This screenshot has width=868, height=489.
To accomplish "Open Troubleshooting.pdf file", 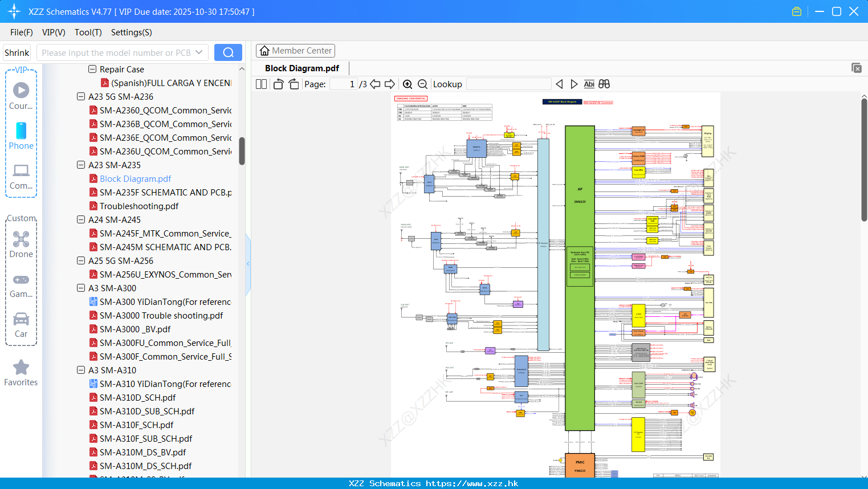I will pos(139,206).
